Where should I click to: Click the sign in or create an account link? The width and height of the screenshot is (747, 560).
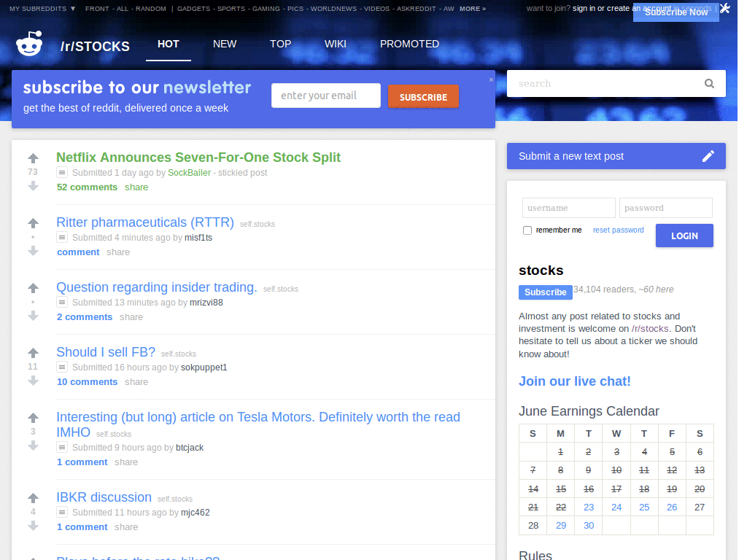click(622, 8)
